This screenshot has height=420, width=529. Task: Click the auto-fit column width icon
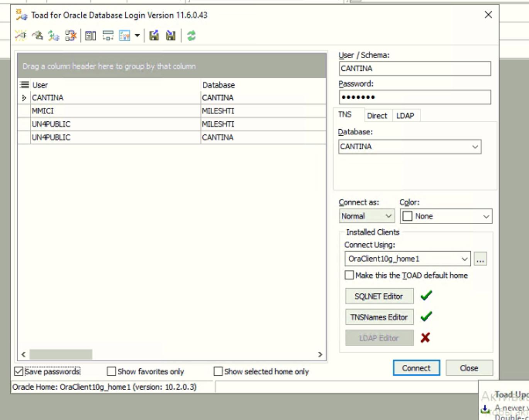tap(108, 36)
